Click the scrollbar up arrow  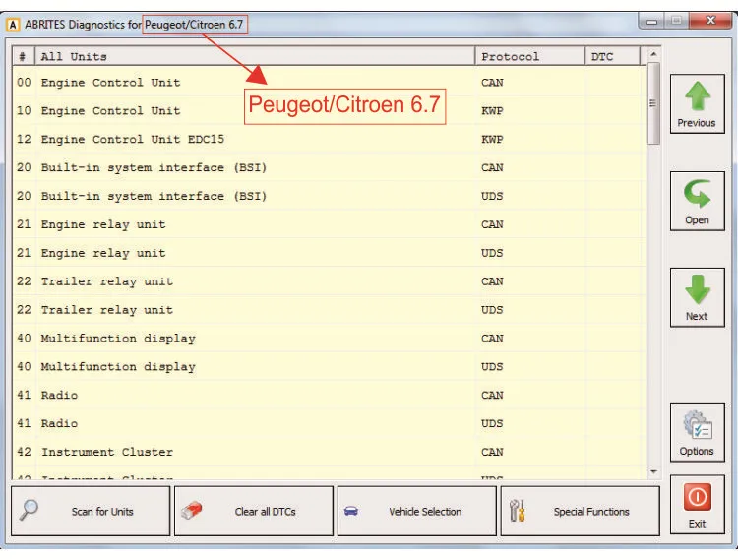(x=653, y=54)
